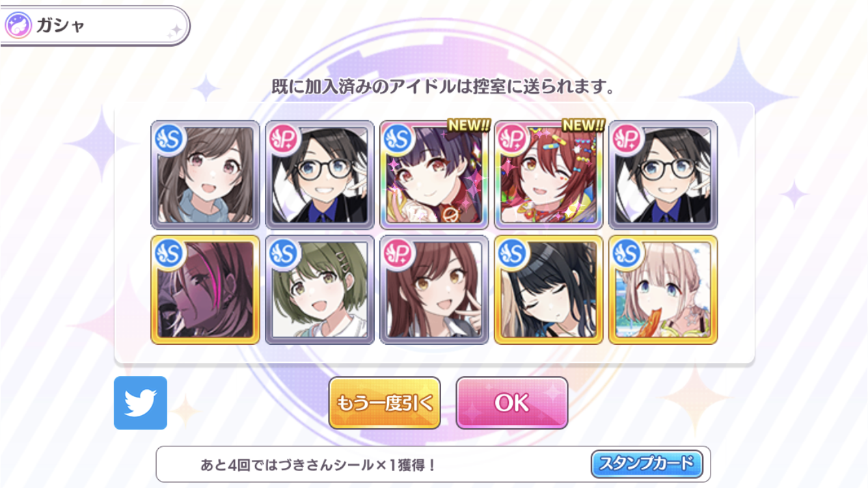Tap the purple Gacha header icon
The width and height of the screenshot is (868, 488).
[x=18, y=27]
